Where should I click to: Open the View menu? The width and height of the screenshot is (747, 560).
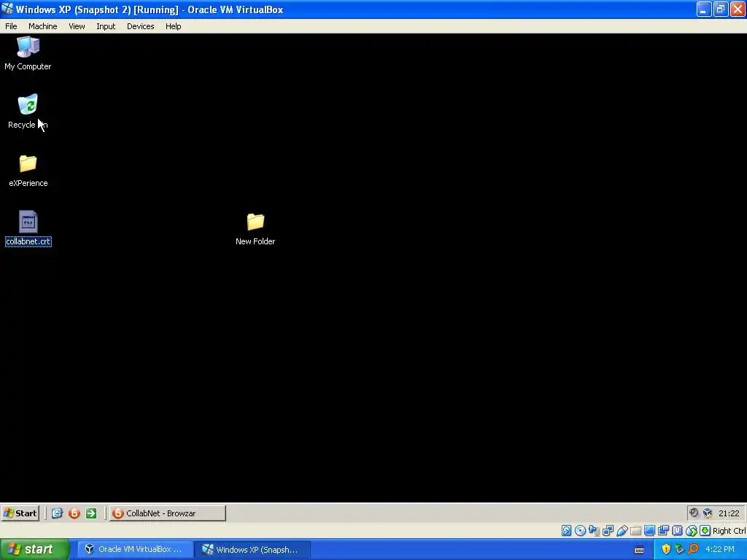coord(77,26)
